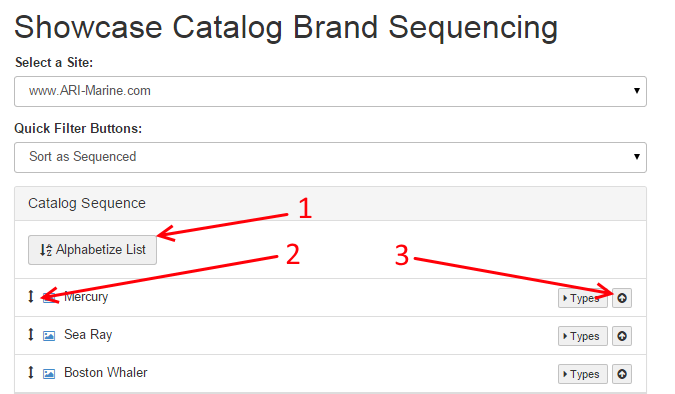Viewport: 675px width, 394px height.
Task: Expand Types for Mercury
Action: click(x=582, y=298)
